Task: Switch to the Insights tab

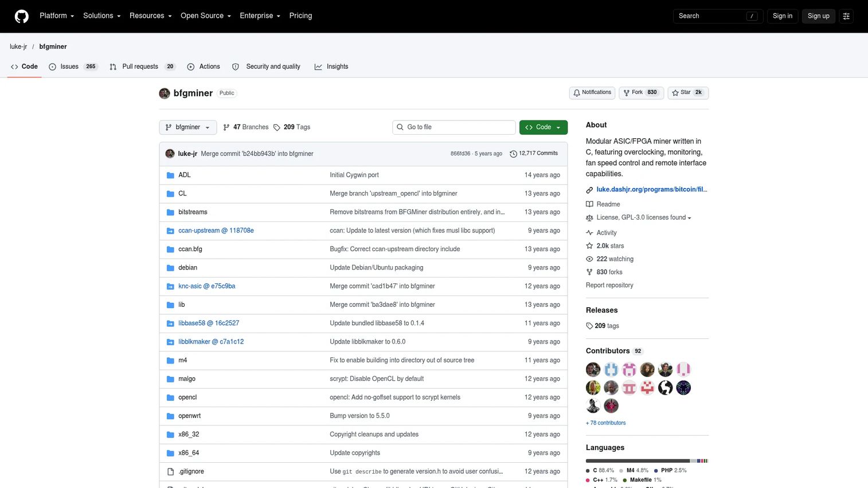Action: click(x=331, y=67)
